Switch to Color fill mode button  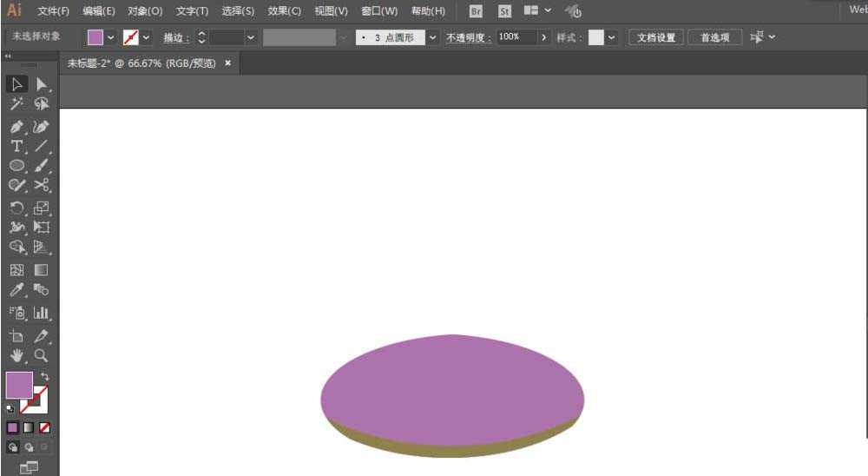point(12,427)
